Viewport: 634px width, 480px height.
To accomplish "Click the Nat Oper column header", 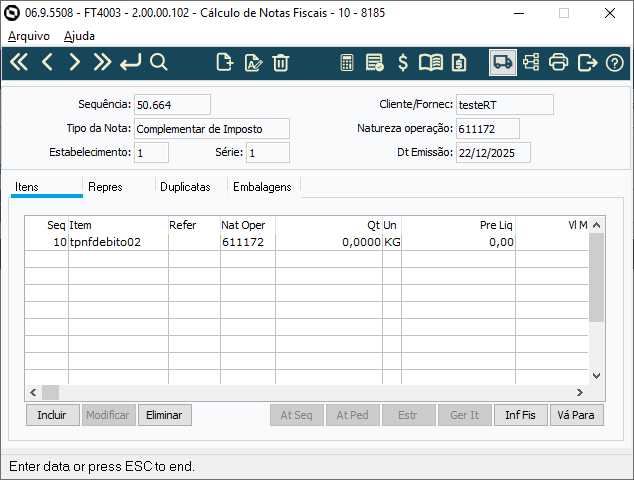I will (x=247, y=225).
